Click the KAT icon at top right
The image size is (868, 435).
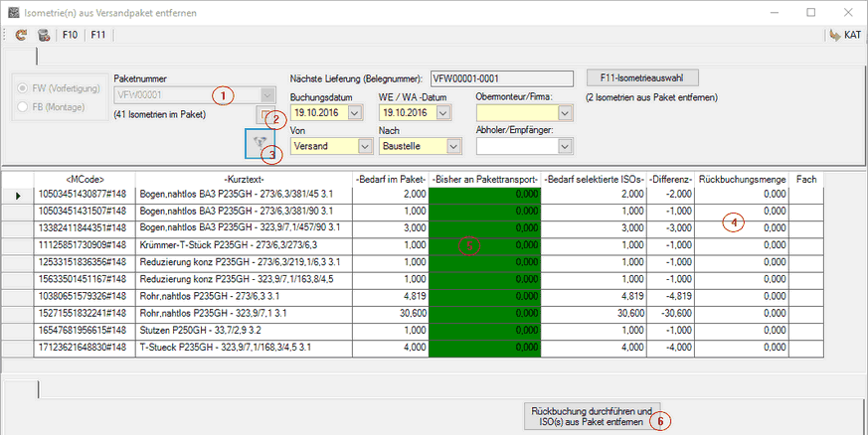pyautogui.click(x=844, y=35)
